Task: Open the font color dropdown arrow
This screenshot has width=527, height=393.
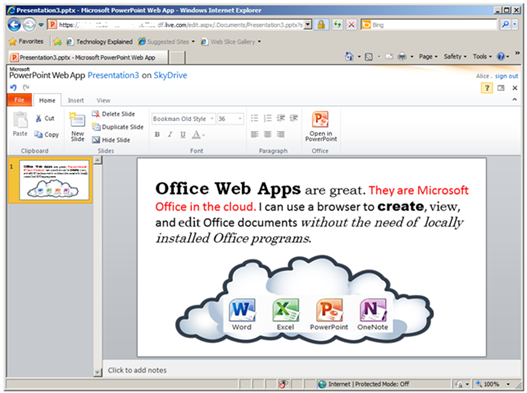Action: tap(204, 135)
